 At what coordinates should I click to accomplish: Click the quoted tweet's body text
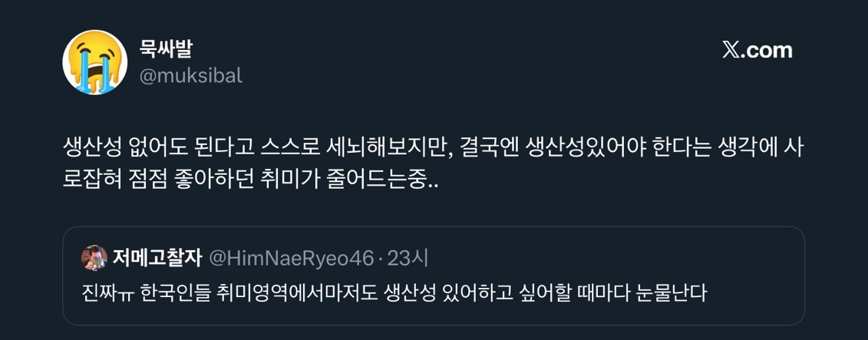tap(392, 292)
